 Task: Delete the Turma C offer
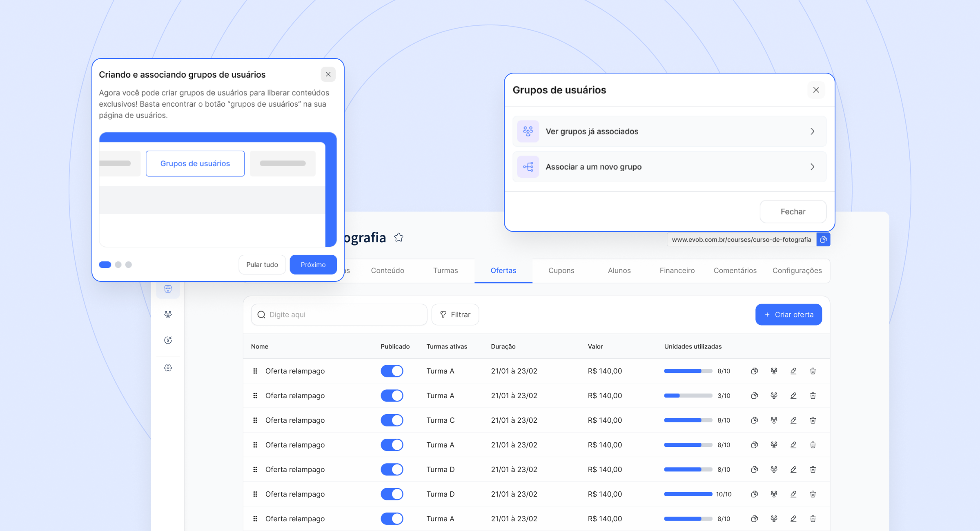(813, 420)
